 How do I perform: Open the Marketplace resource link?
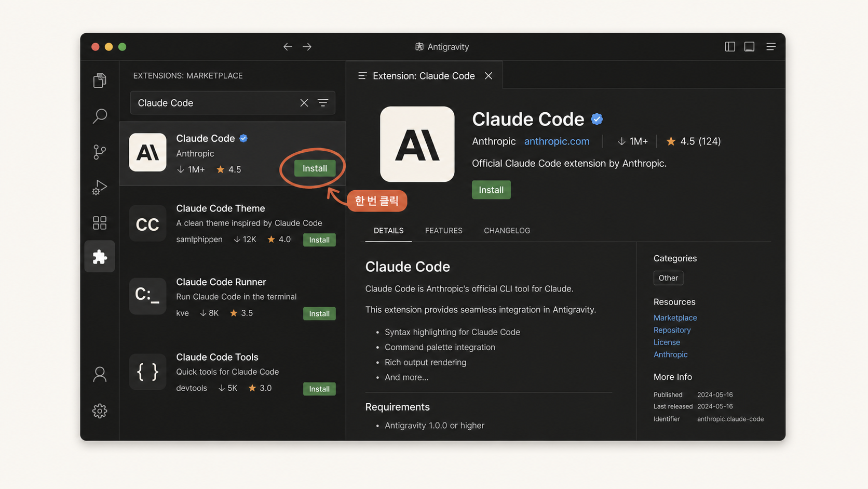(x=675, y=318)
